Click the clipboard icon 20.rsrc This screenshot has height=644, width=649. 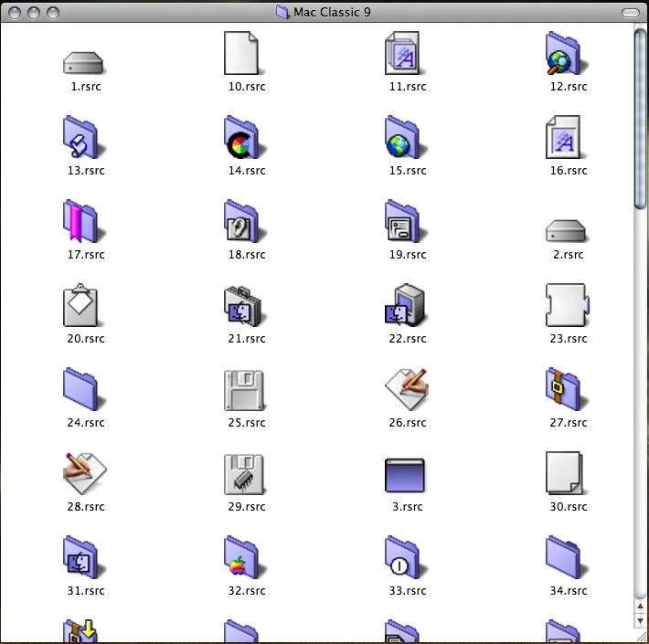point(81,305)
